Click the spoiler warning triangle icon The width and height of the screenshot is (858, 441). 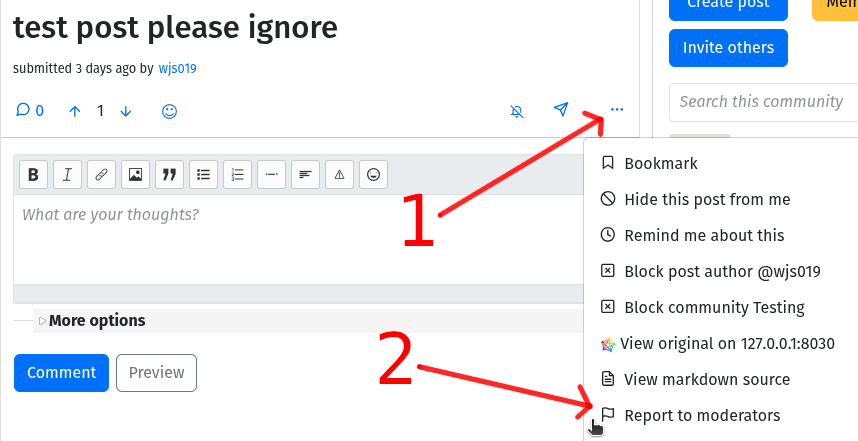pos(339,175)
